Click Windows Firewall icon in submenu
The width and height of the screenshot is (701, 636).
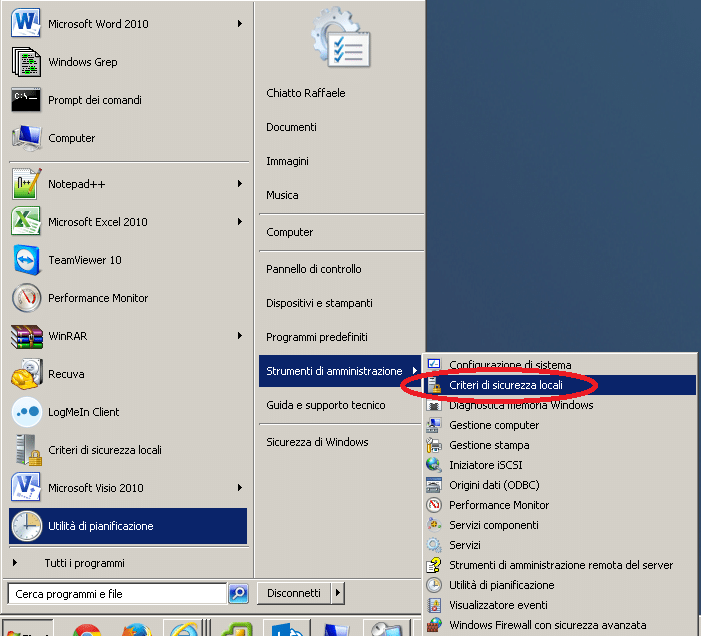pos(434,625)
